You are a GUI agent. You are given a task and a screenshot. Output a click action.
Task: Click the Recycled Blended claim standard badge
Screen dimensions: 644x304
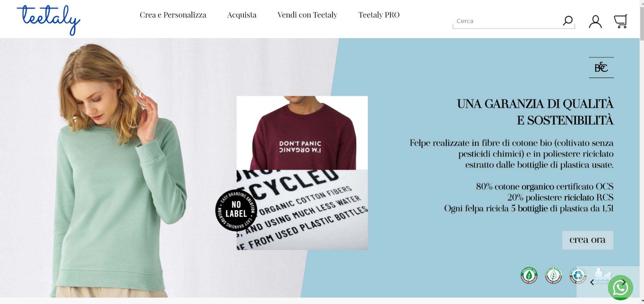tap(578, 275)
